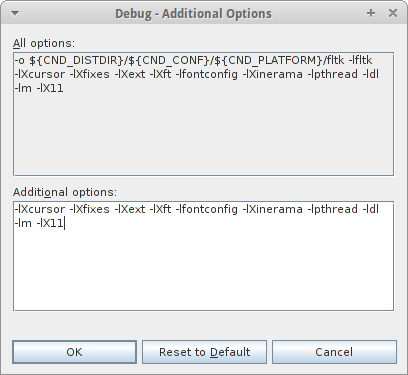
Task: Place cursor on -lfontconfig in Additional options
Action: (x=207, y=209)
